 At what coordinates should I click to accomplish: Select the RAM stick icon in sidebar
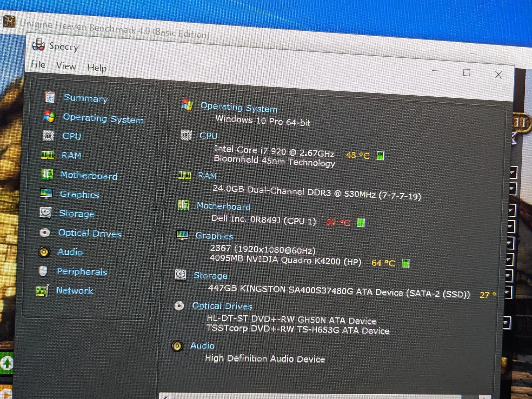[x=48, y=155]
